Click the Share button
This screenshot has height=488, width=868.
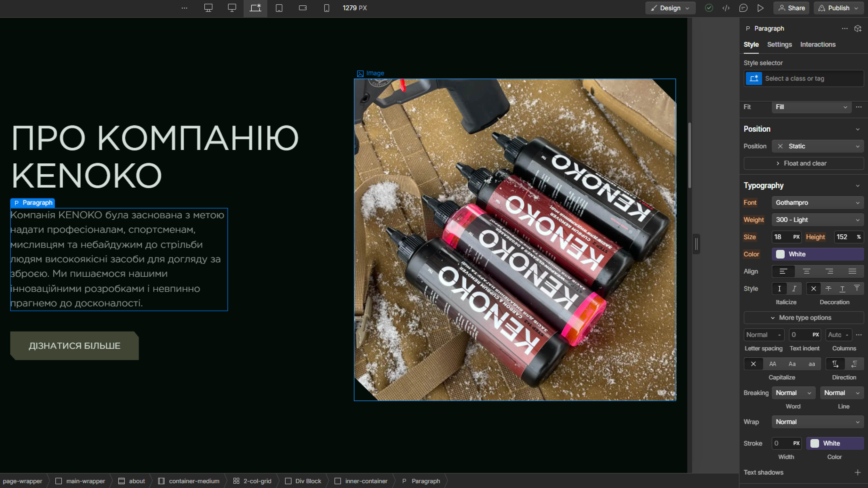792,8
